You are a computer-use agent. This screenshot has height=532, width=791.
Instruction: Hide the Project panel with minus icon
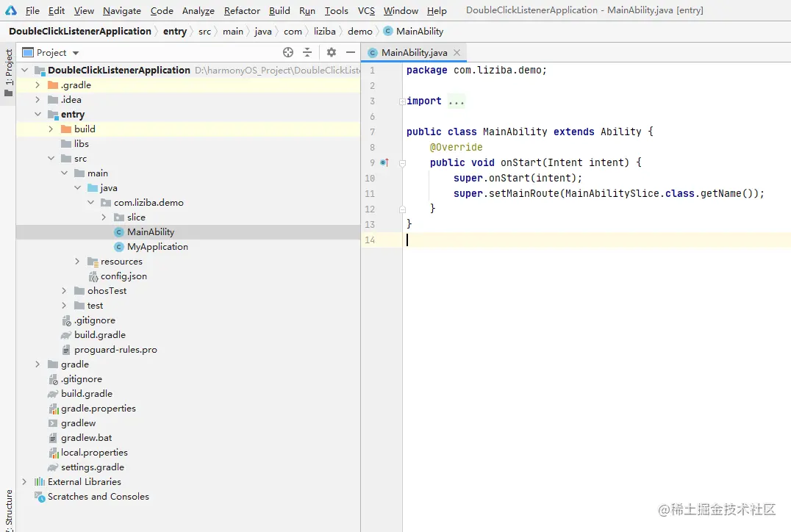[351, 52]
